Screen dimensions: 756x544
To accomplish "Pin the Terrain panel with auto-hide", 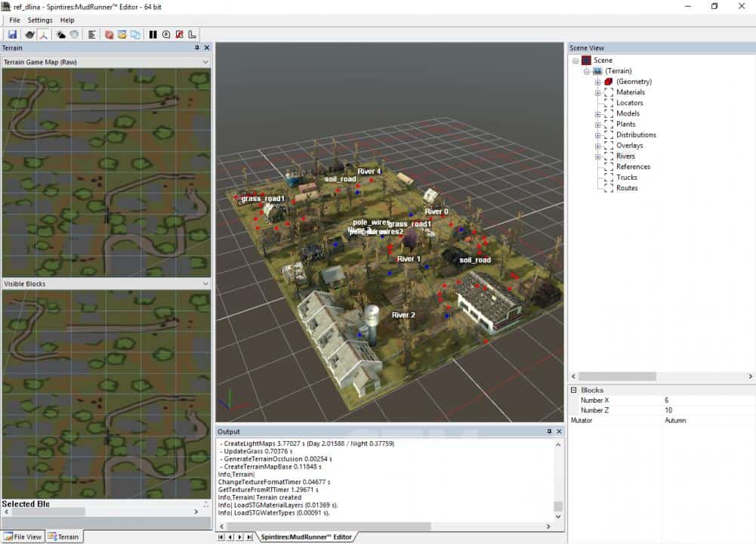I will tap(197, 48).
